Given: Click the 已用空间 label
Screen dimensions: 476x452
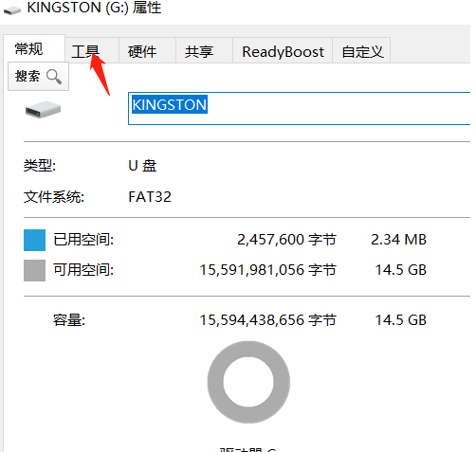Looking at the screenshot, I should pyautogui.click(x=83, y=240).
